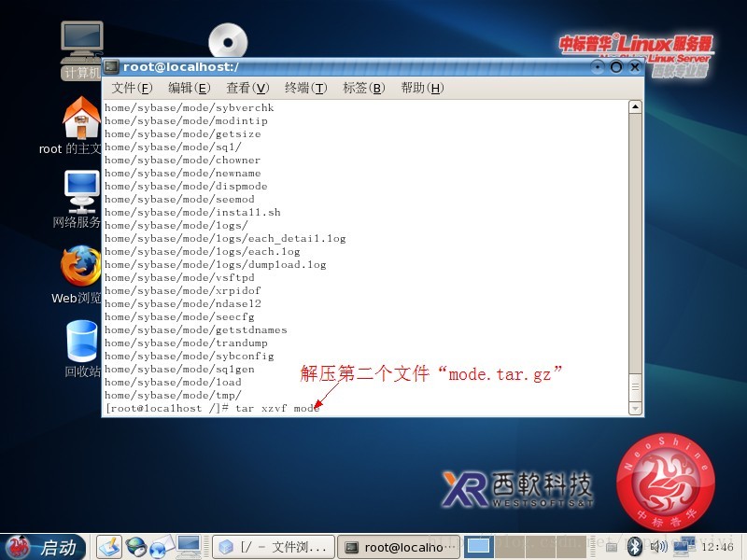Click the workspace switcher square in taskbar
The width and height of the screenshot is (747, 560).
click(x=478, y=547)
